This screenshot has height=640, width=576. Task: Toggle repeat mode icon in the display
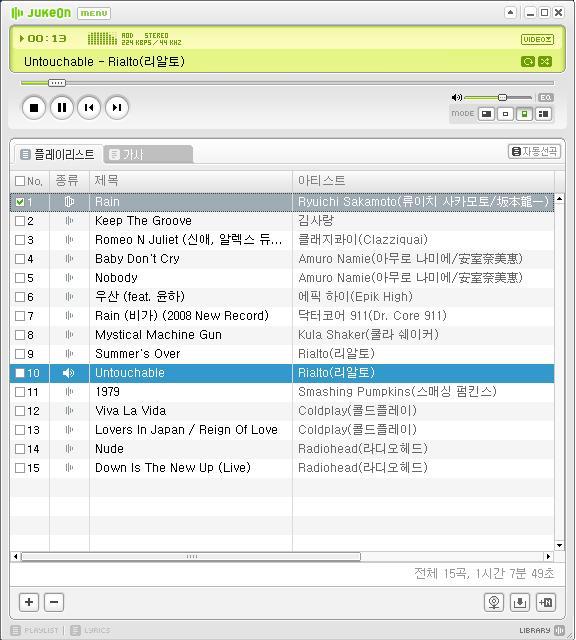tap(527, 62)
